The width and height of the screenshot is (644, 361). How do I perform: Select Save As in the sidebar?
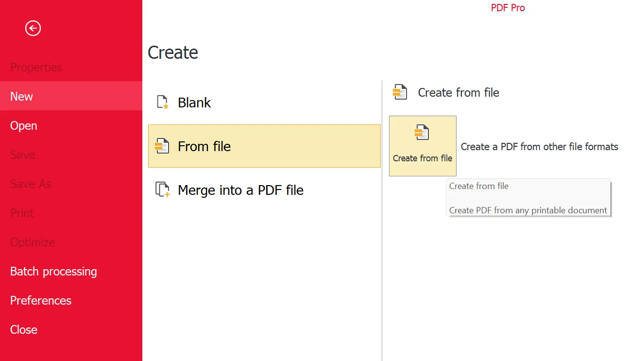(31, 184)
